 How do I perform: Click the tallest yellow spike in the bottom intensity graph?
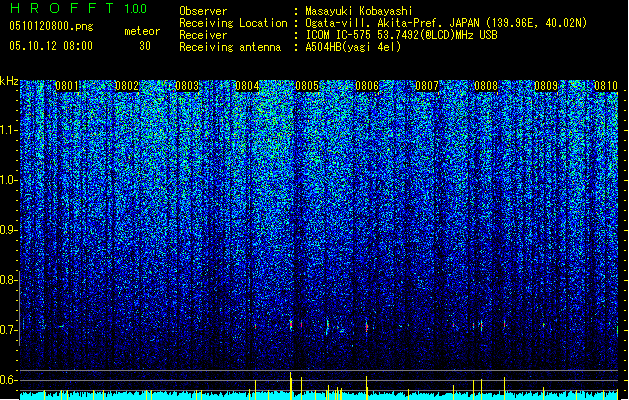point(291,386)
